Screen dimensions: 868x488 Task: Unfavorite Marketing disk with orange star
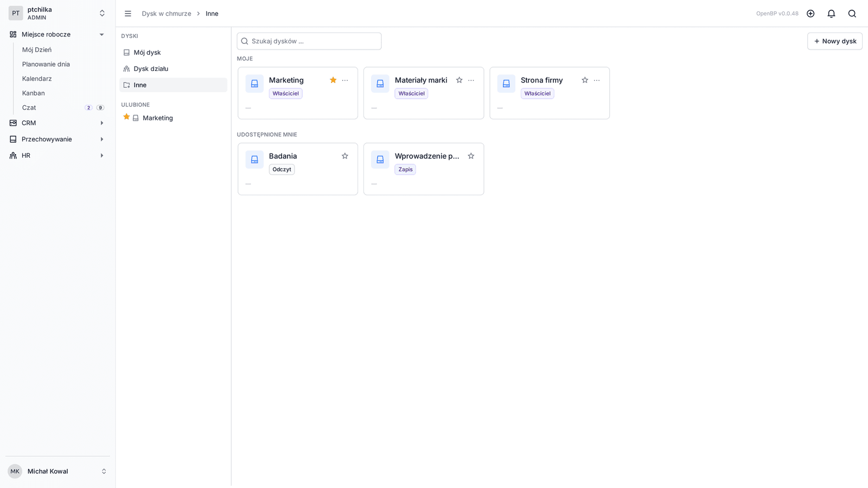point(333,80)
